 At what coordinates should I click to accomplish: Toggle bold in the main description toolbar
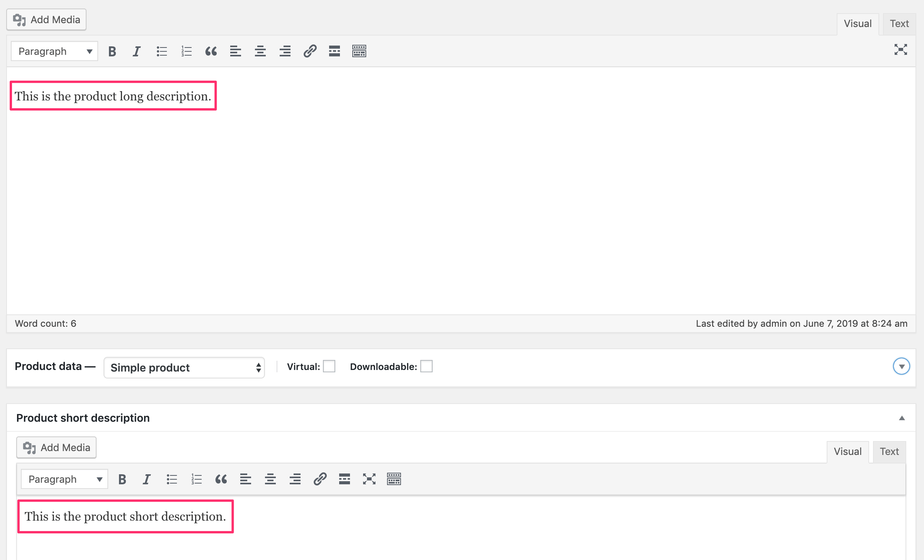112,51
